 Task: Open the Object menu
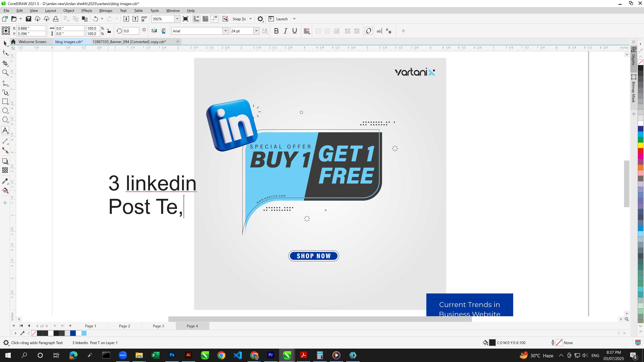click(x=69, y=11)
